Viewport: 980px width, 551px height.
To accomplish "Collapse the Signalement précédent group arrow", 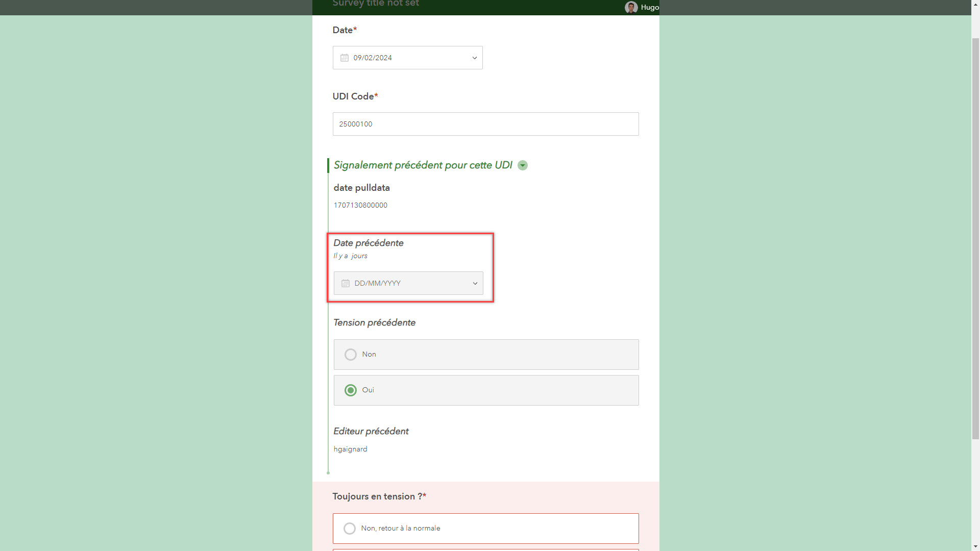I will click(x=522, y=165).
